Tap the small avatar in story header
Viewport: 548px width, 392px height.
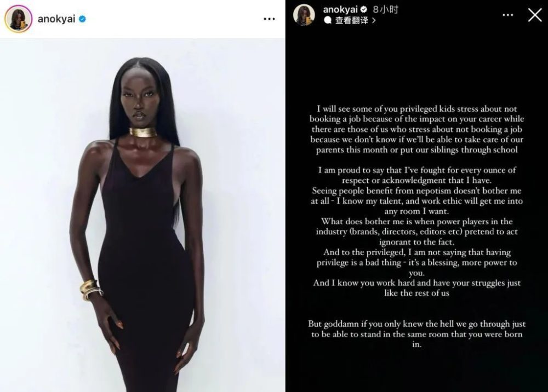pos(304,15)
